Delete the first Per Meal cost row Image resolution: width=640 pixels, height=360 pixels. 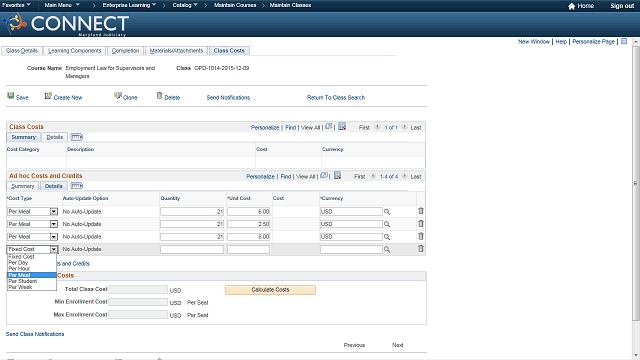click(x=421, y=211)
